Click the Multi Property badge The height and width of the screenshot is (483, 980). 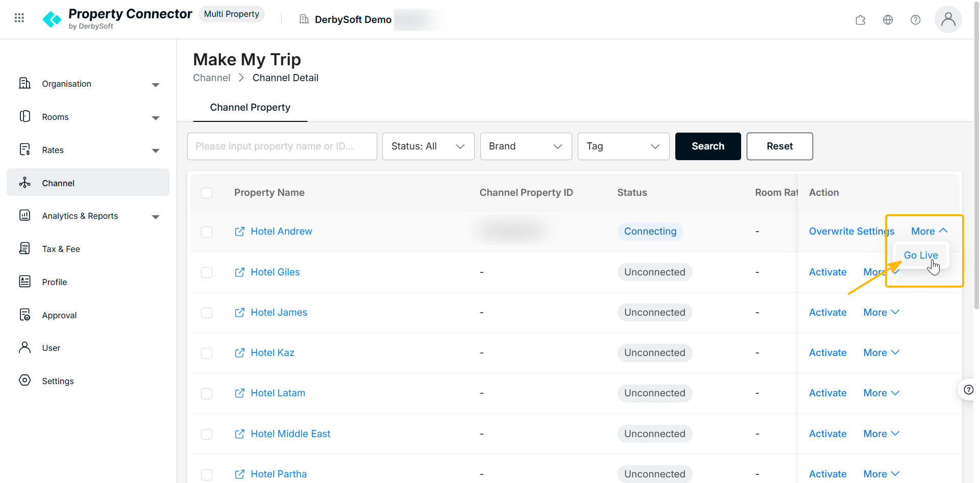tap(231, 14)
